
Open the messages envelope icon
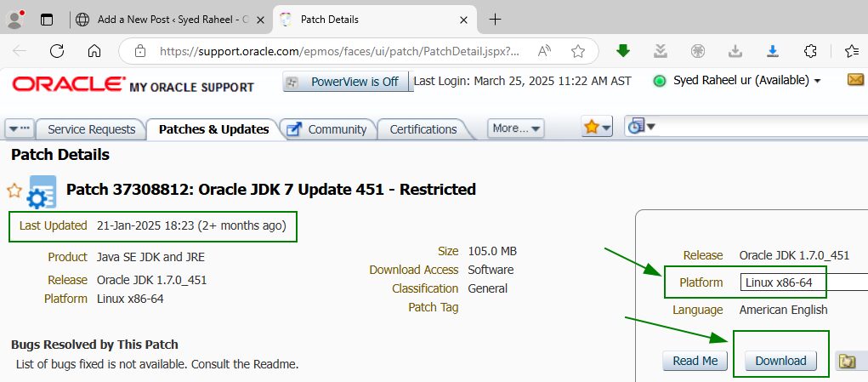pos(855,80)
